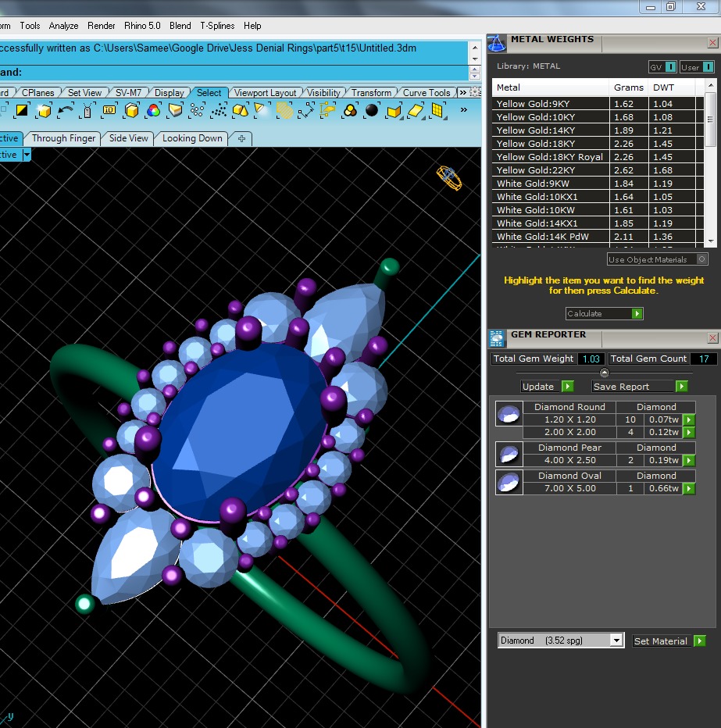Click the Metal Weights list scroll down arrow
The height and width of the screenshot is (728, 721).
click(711, 241)
